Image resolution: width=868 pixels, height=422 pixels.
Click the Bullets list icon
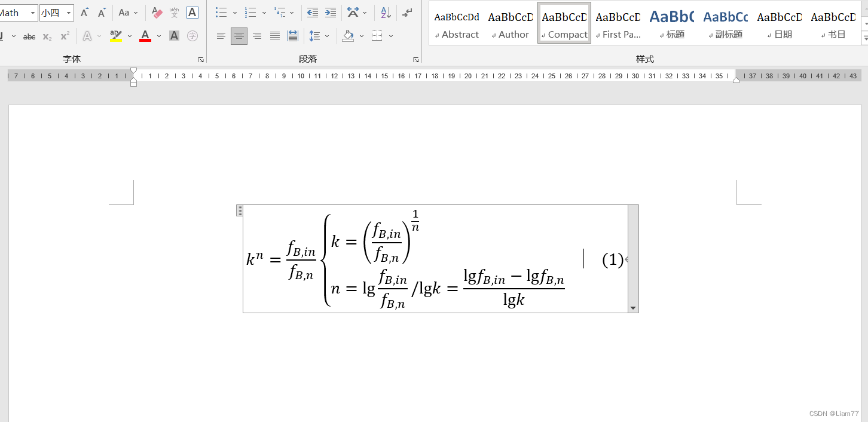click(221, 13)
